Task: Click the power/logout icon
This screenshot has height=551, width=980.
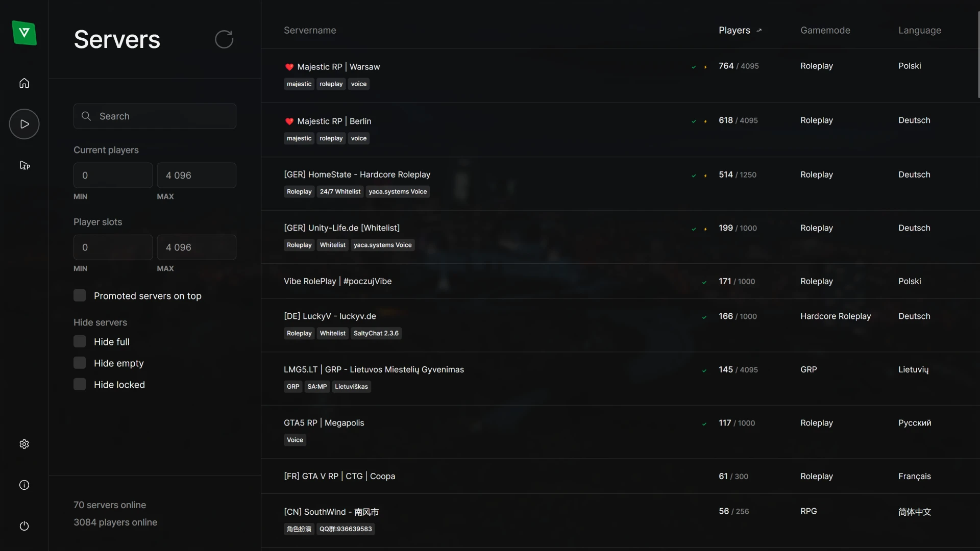Action: [24, 525]
